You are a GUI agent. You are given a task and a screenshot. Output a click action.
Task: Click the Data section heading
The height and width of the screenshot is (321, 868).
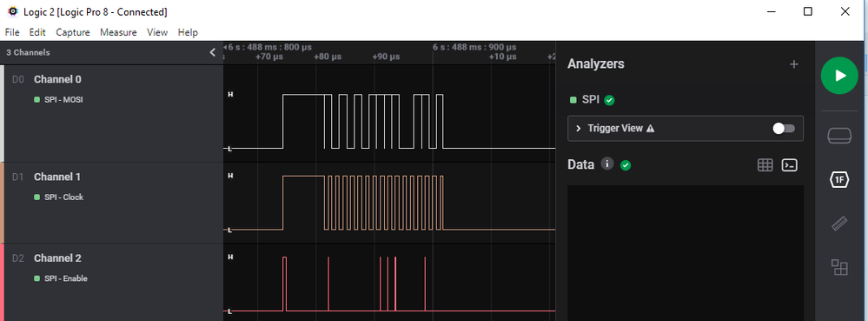coord(580,164)
